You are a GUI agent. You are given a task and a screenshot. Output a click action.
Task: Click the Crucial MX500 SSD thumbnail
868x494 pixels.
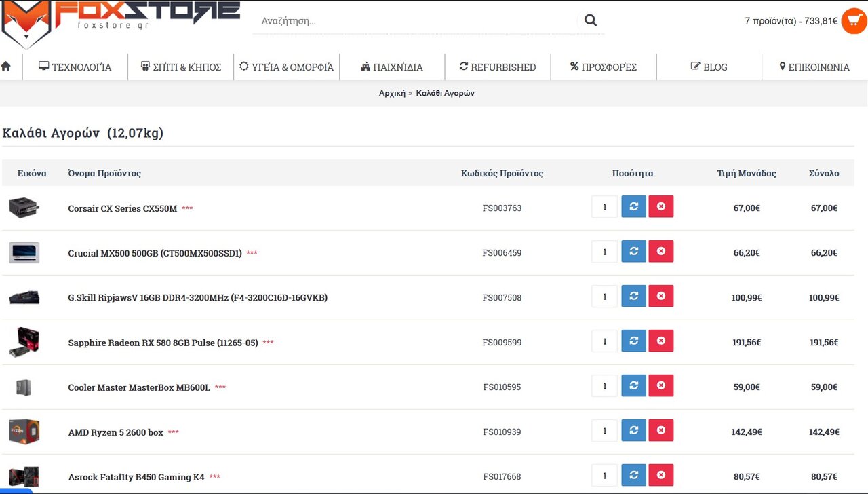[24, 252]
